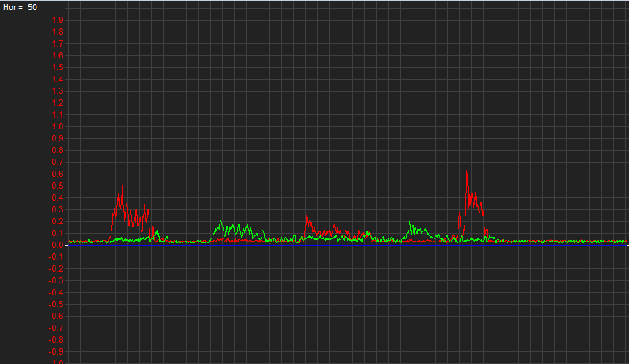The image size is (629, 364).
Task: Click the 0.5 axis label
Action: 59,186
